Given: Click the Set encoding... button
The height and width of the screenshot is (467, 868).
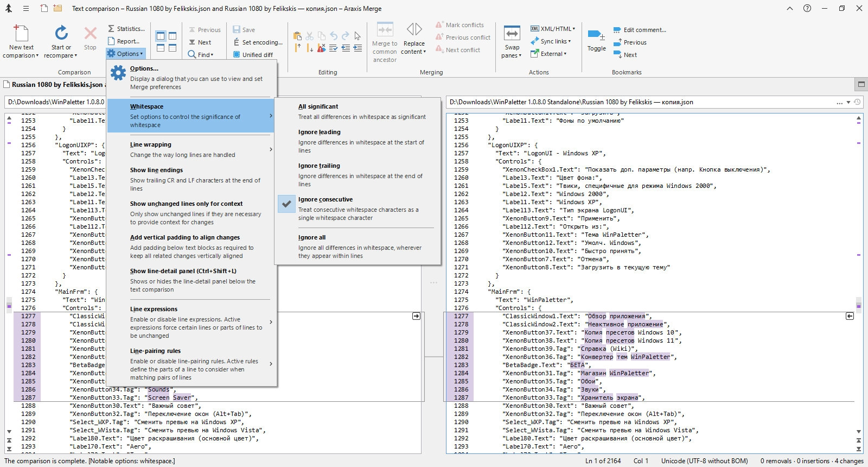Looking at the screenshot, I should click(x=258, y=42).
